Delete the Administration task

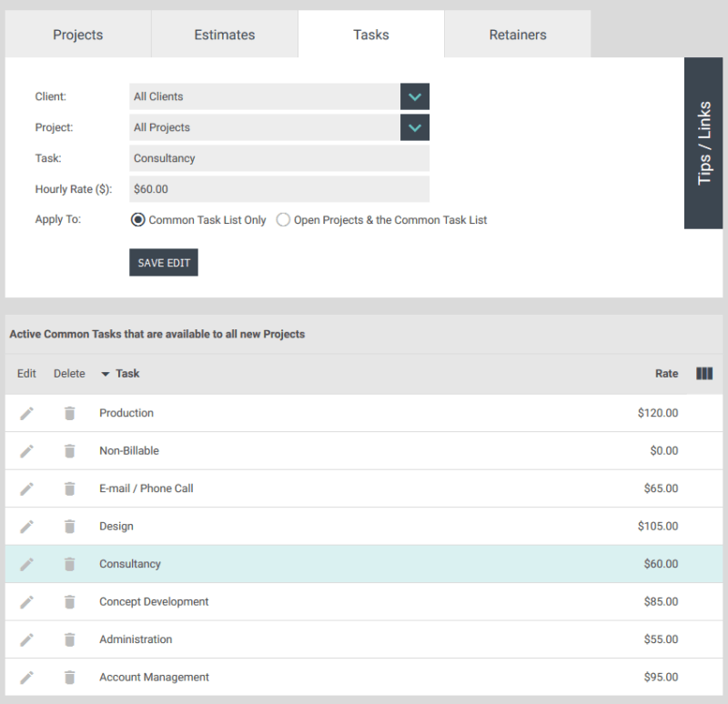69,639
